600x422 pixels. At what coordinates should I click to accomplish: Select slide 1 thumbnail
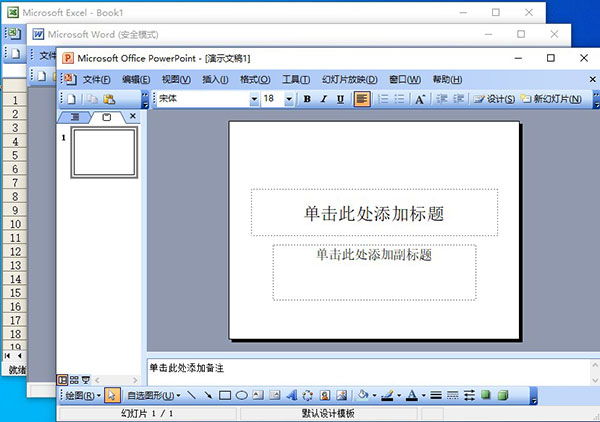pyautogui.click(x=104, y=152)
